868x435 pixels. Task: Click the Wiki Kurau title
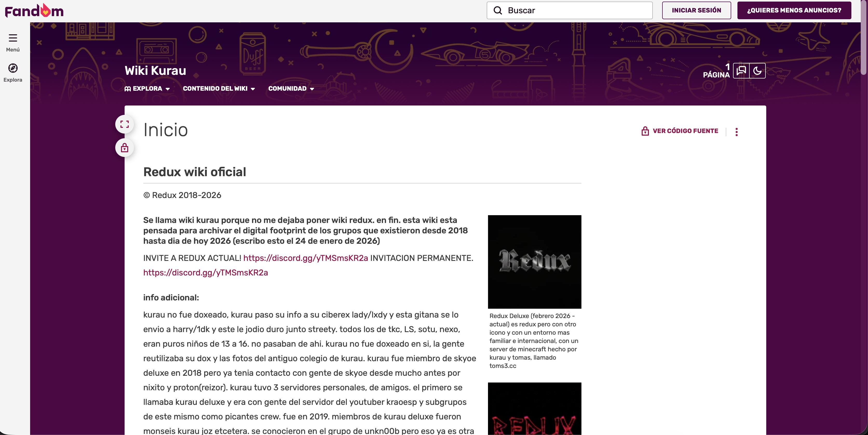155,70
